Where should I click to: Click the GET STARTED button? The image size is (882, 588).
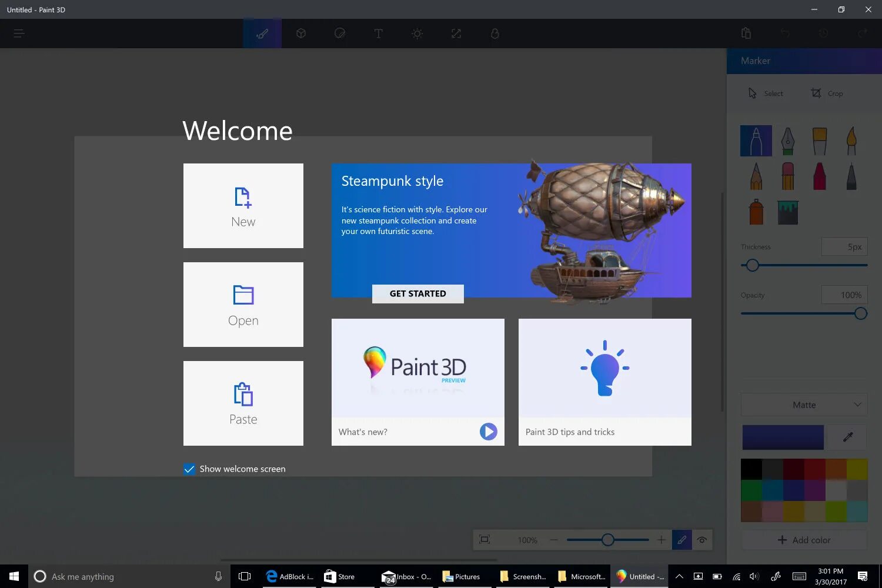pos(417,293)
